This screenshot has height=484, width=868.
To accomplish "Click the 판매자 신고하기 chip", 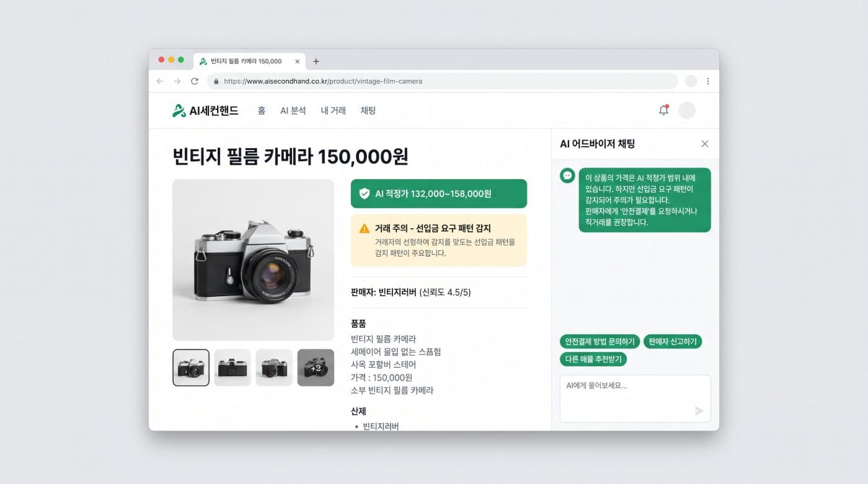I will [x=673, y=341].
